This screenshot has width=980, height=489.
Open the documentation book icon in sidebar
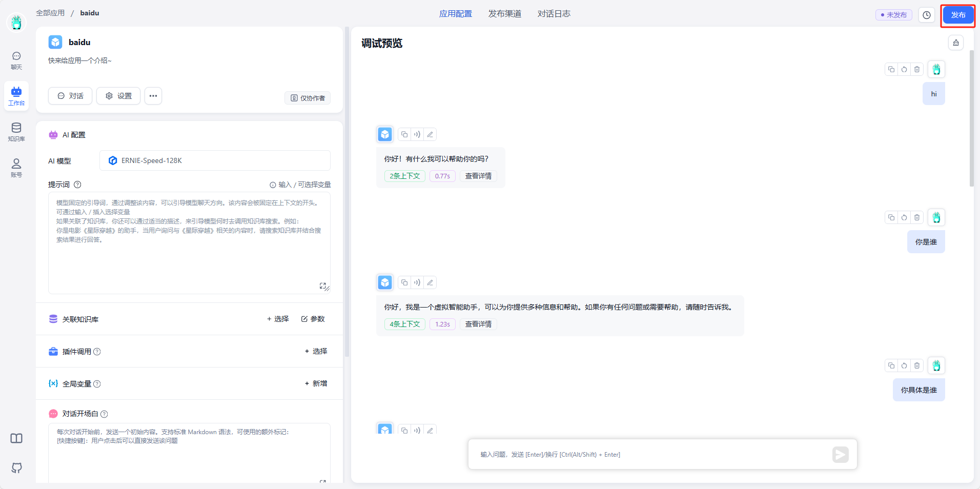pyautogui.click(x=16, y=438)
